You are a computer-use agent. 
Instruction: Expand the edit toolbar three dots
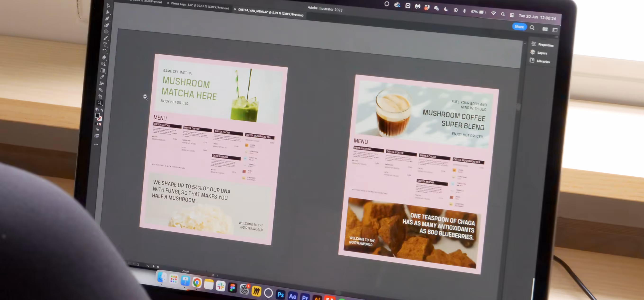pos(96,145)
